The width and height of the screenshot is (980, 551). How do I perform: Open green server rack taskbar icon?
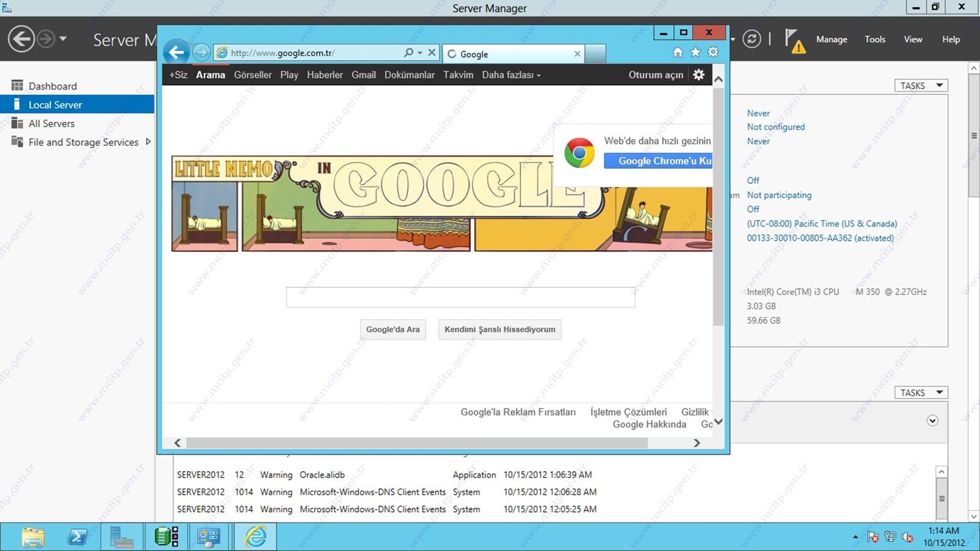point(166,537)
